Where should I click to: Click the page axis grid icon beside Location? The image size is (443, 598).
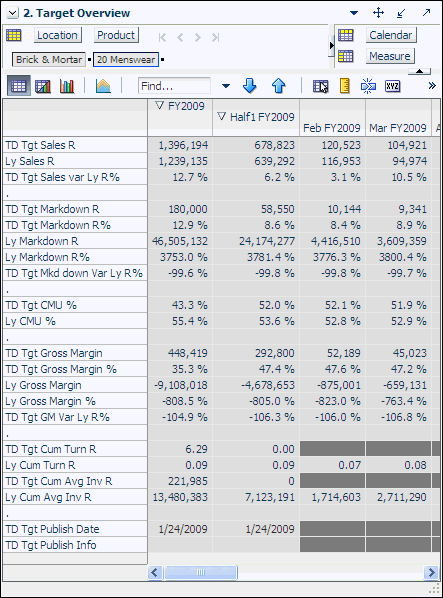point(14,35)
